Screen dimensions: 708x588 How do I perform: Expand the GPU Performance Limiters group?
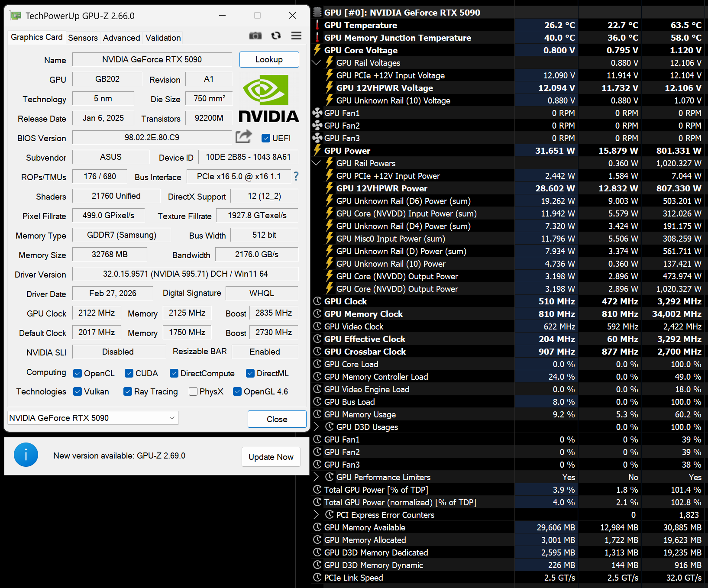(316, 477)
